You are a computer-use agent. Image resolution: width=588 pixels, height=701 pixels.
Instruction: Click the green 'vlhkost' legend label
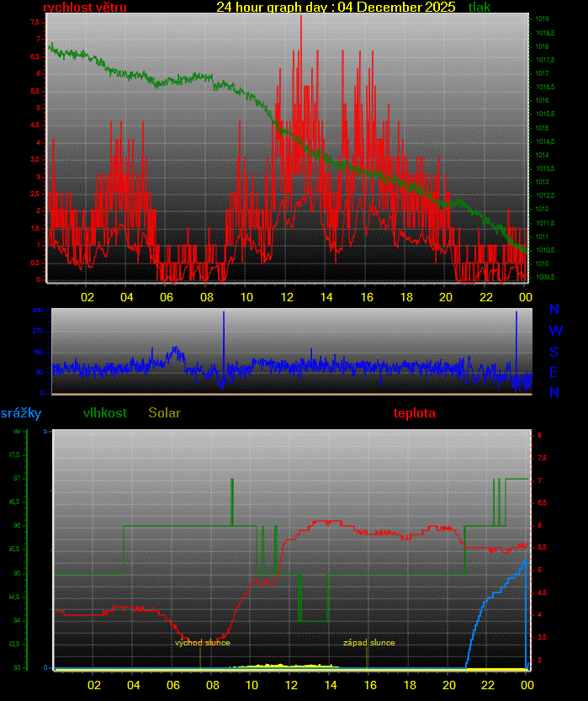coord(105,413)
